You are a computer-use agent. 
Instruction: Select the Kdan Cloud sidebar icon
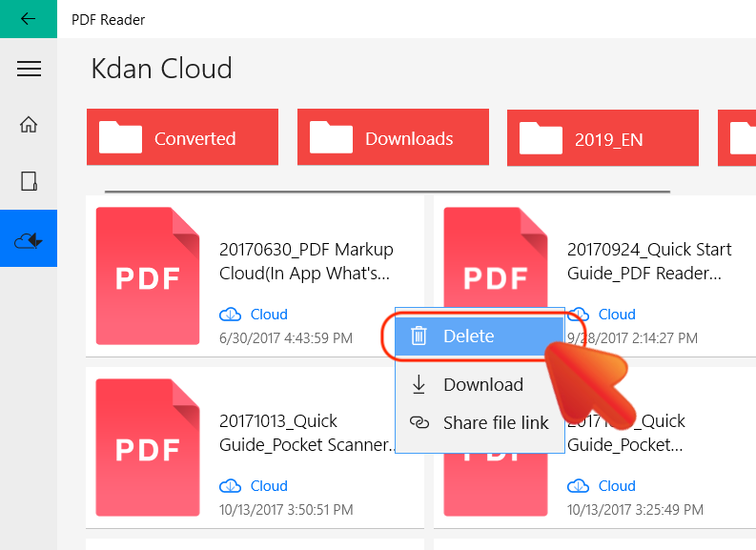29,238
